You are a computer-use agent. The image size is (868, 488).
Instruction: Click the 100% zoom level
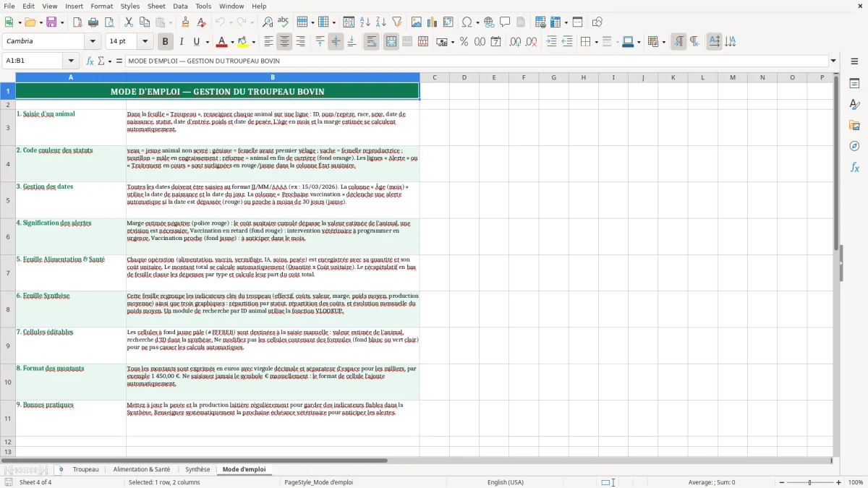point(856,482)
